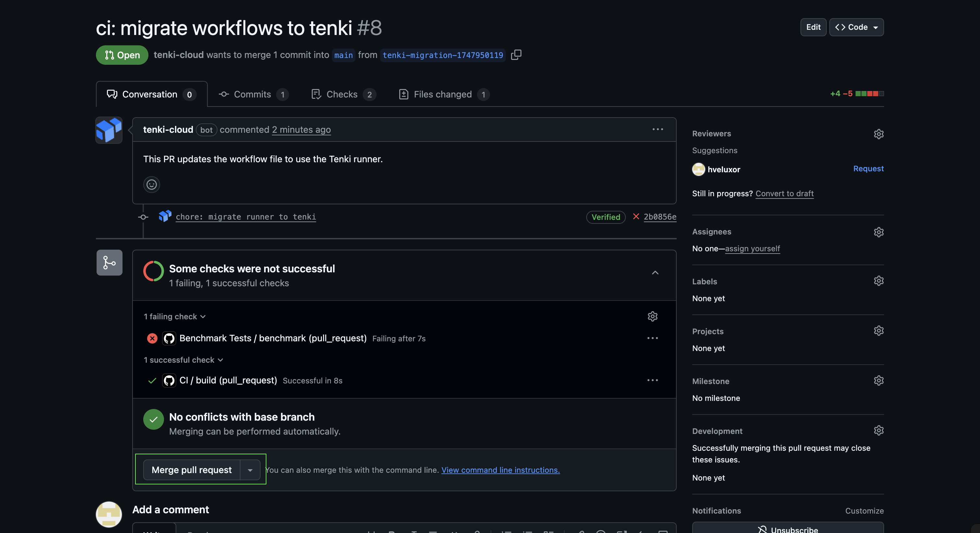Click assign yourself link
The height and width of the screenshot is (533, 980).
pyautogui.click(x=752, y=248)
